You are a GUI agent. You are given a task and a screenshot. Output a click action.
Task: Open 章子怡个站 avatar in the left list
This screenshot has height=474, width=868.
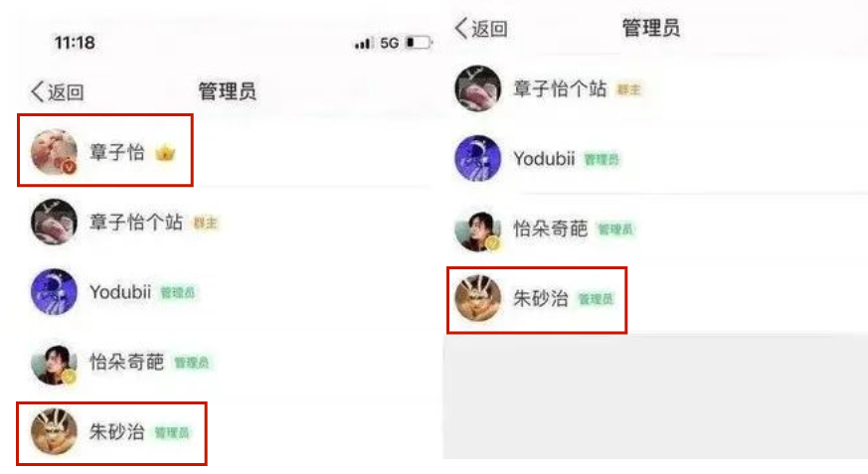click(x=54, y=222)
